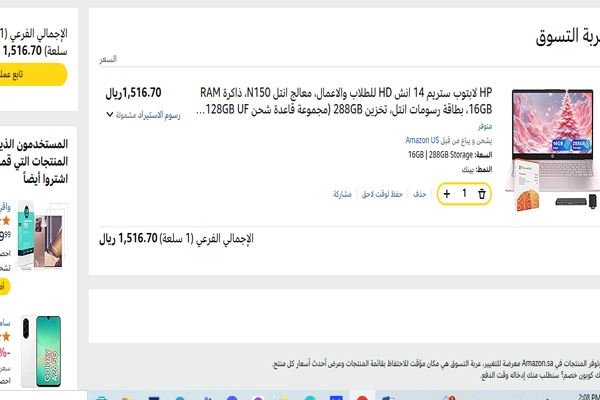The width and height of the screenshot is (600, 400).
Task: Click the quantity value 1 in the stepper
Action: (x=464, y=193)
